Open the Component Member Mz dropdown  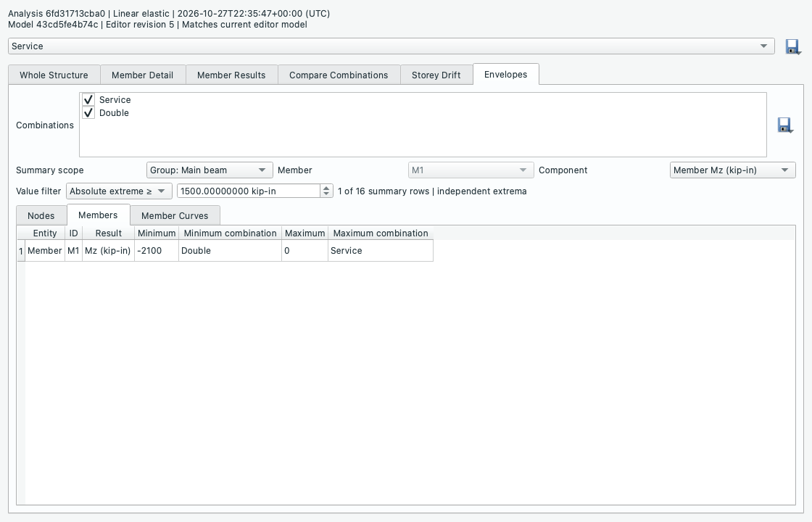click(733, 170)
